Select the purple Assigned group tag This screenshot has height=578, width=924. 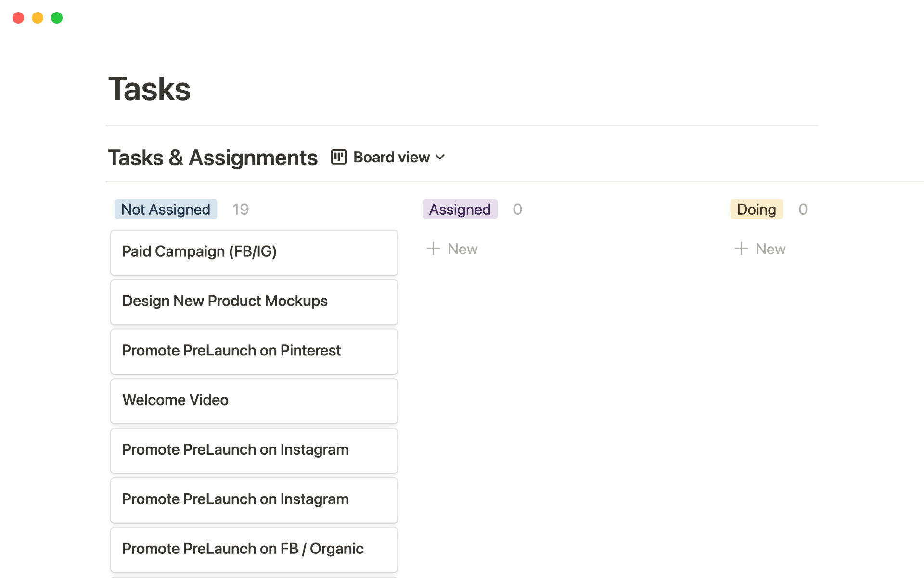(460, 210)
